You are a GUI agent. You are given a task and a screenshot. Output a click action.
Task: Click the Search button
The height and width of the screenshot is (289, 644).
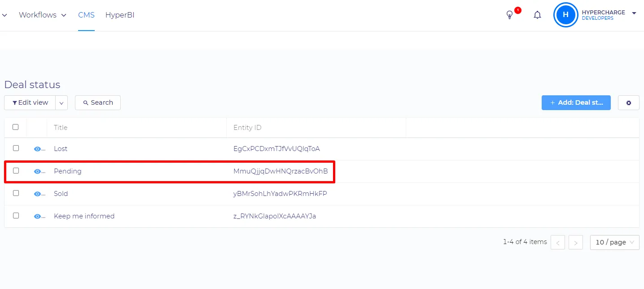(x=98, y=102)
